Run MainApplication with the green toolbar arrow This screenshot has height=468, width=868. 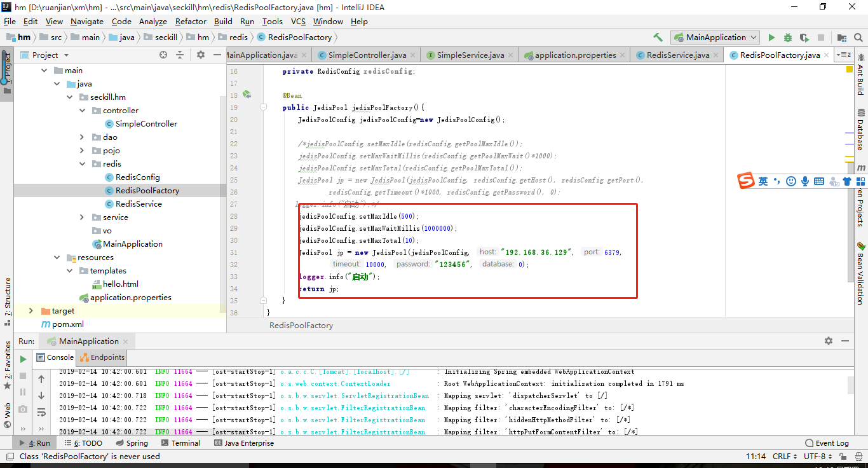(x=771, y=38)
